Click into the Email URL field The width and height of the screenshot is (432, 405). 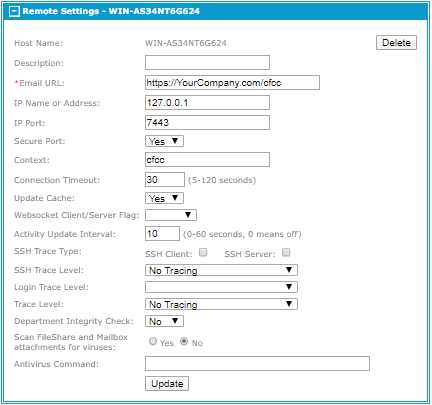click(x=232, y=83)
